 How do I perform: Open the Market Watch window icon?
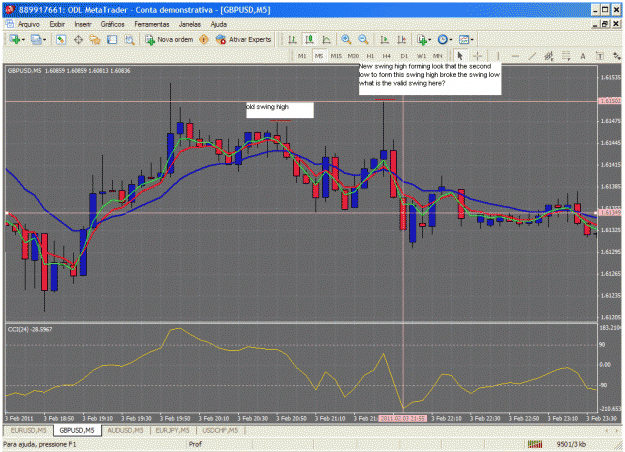[x=61, y=39]
